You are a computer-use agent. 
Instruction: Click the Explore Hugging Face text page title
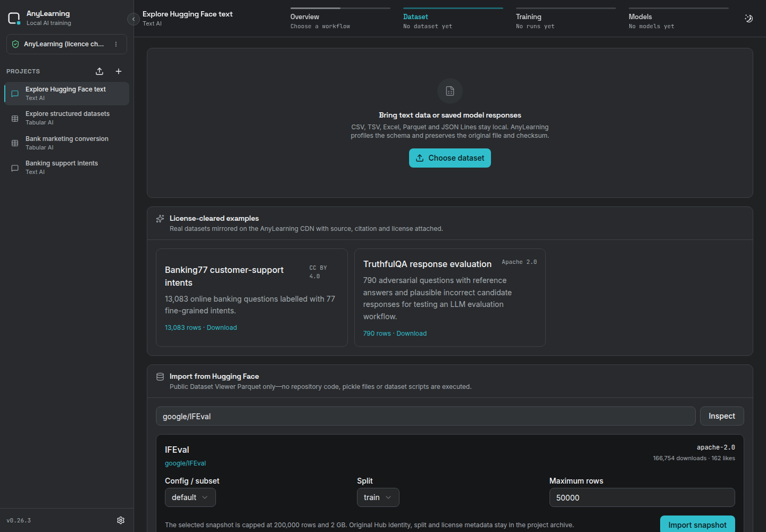[x=188, y=14]
